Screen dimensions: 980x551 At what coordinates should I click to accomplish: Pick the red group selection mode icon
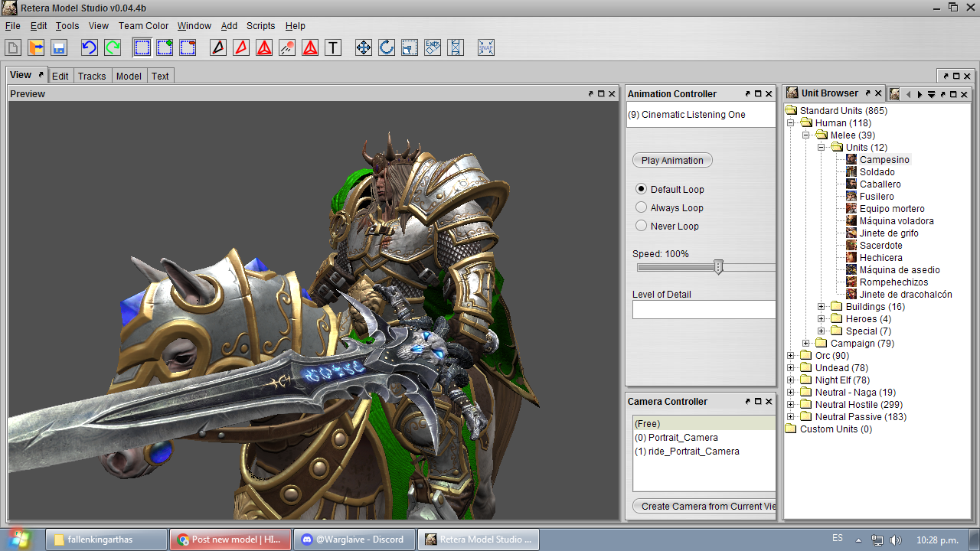pos(264,47)
